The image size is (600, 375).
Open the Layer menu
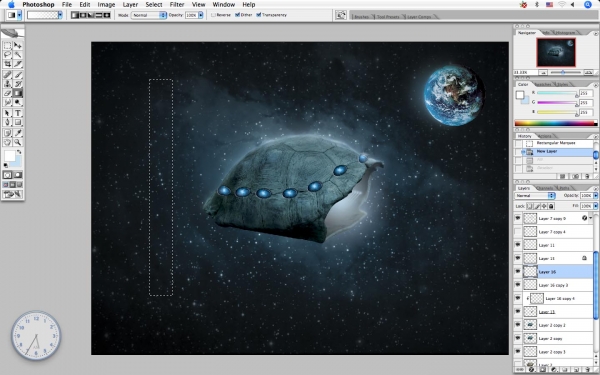[x=130, y=5]
